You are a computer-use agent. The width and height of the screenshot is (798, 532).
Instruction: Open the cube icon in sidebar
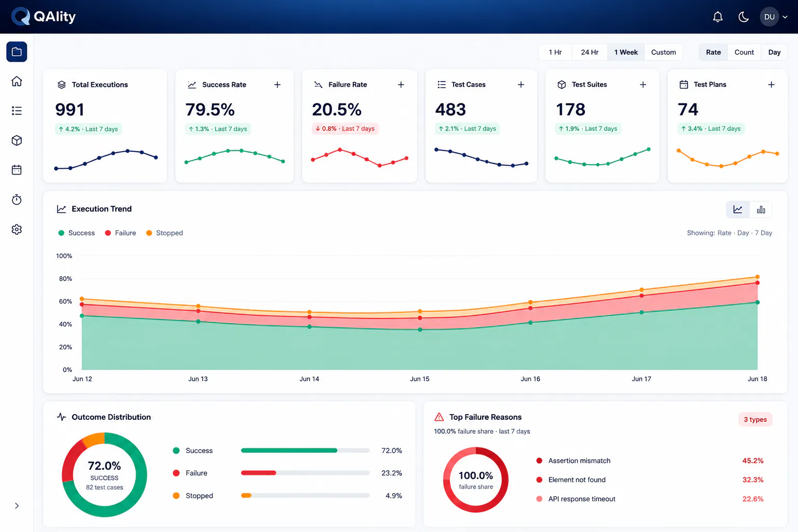[17, 140]
